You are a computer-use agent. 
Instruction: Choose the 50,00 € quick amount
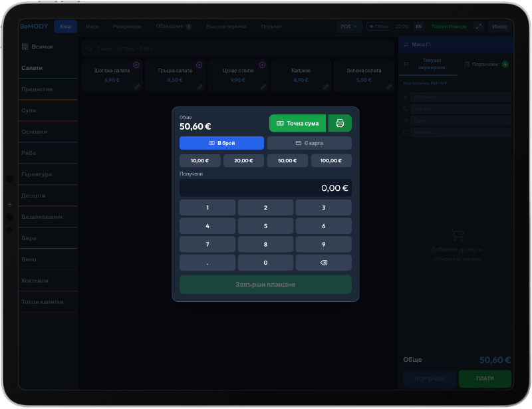287,160
